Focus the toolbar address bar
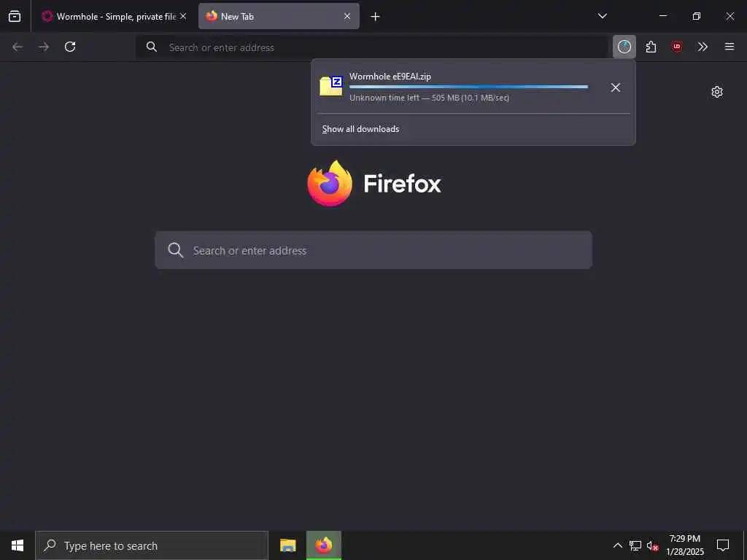Viewport: 747px width, 560px height. pyautogui.click(x=371, y=47)
